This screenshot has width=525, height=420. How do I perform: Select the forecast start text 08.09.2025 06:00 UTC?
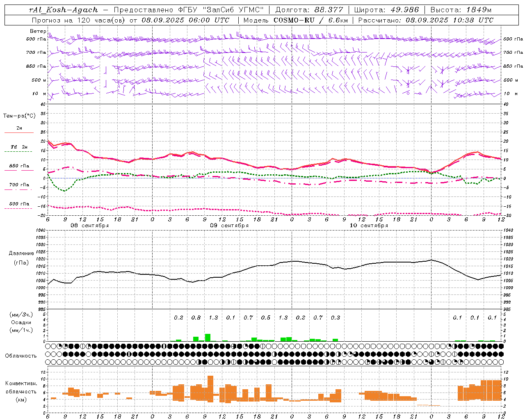click(185, 20)
